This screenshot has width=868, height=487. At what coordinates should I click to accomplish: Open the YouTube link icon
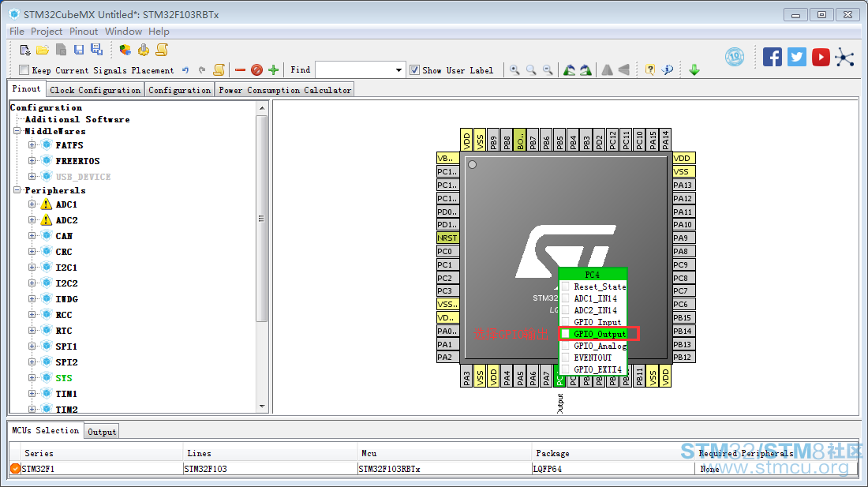click(x=821, y=57)
